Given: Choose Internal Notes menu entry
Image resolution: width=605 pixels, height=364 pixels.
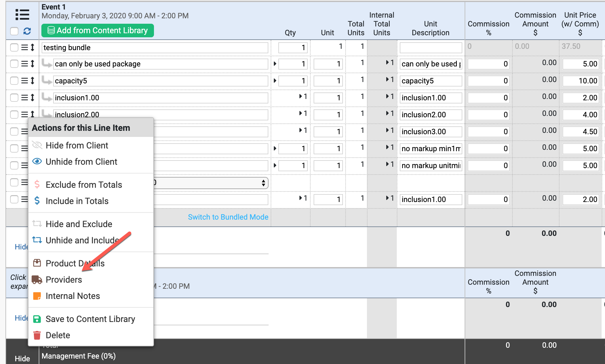Looking at the screenshot, I should click(91, 296).
